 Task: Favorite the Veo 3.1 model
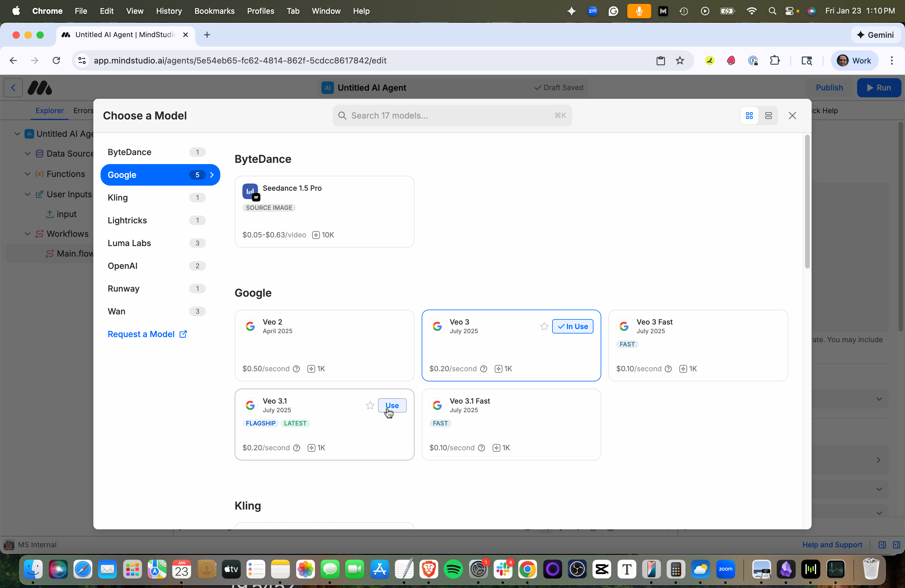point(369,405)
